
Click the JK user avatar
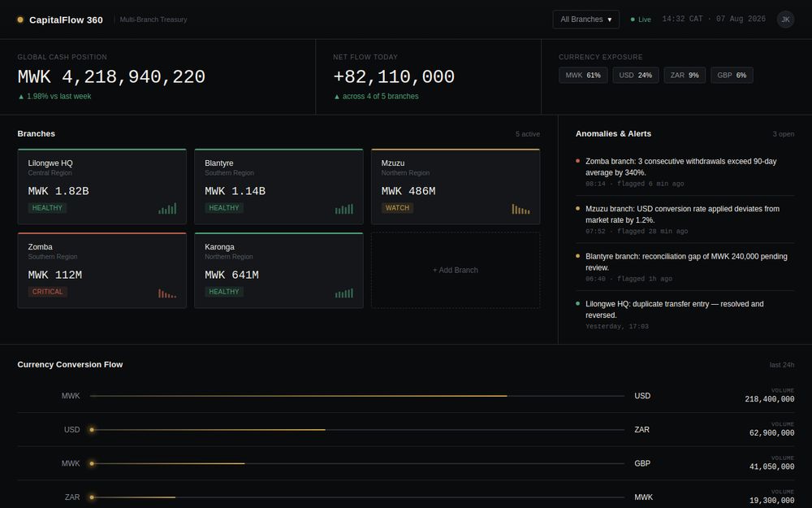point(785,20)
